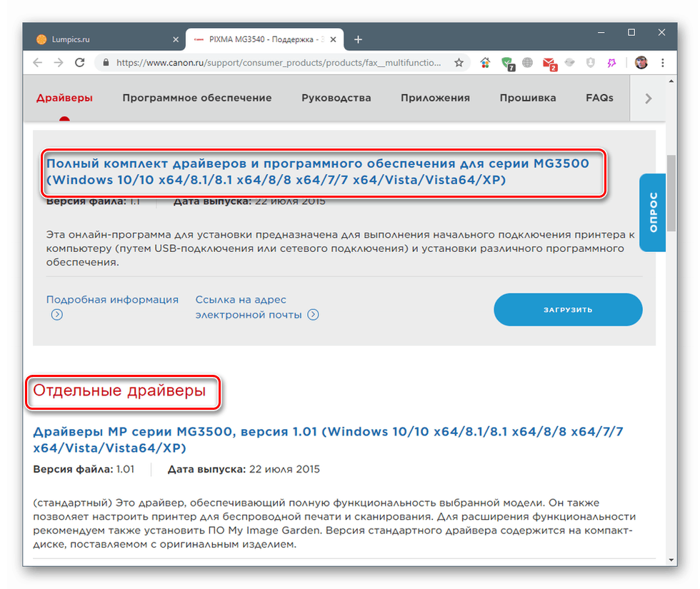Open the colorful house extension icon
The height and width of the screenshot is (589, 700).
[x=485, y=63]
